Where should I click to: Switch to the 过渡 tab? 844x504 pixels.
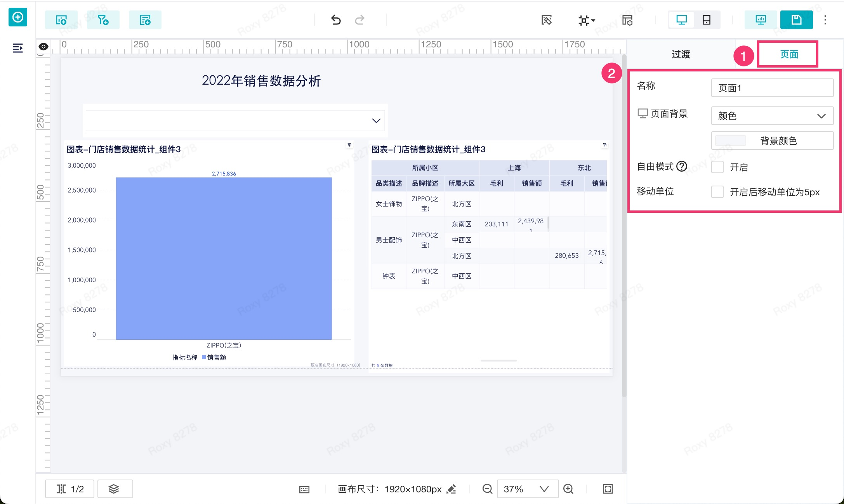[681, 54]
